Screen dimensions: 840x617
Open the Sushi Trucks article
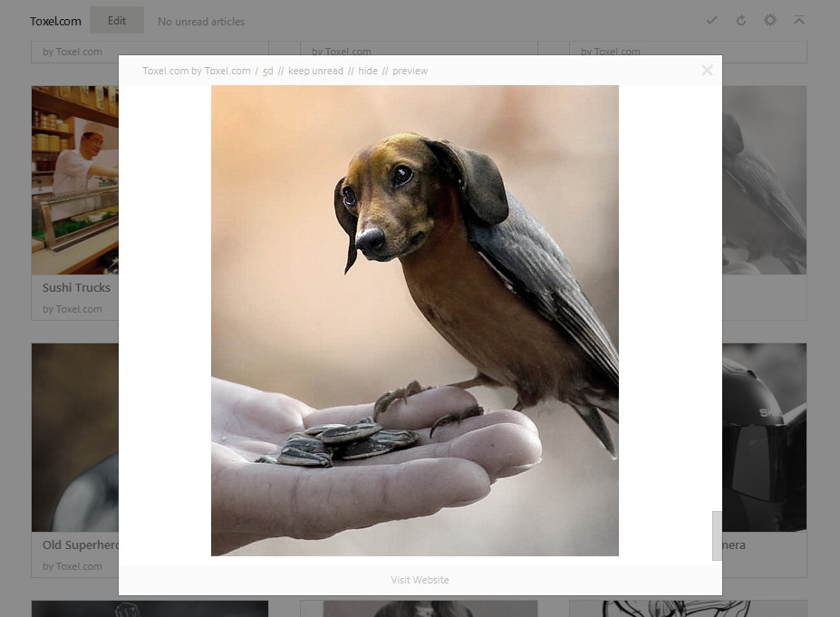tap(76, 287)
